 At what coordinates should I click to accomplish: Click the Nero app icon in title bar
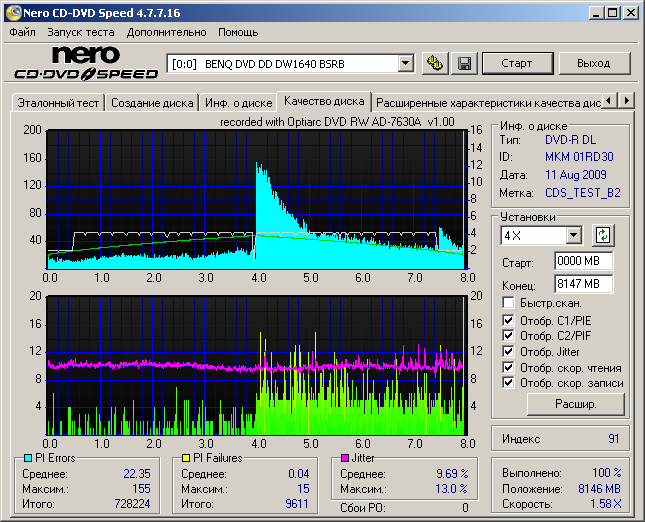(14, 13)
